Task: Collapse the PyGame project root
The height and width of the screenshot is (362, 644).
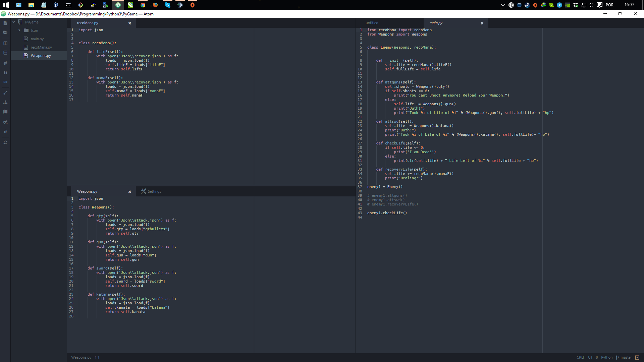Action: click(14, 22)
